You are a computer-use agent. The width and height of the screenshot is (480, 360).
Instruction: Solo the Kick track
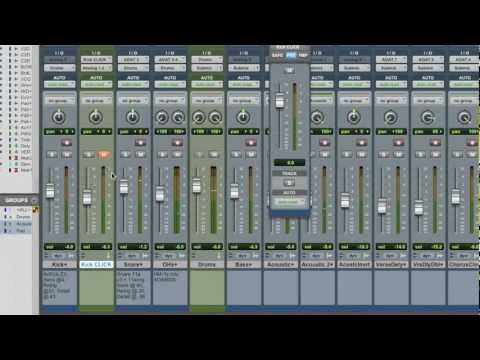(52, 154)
